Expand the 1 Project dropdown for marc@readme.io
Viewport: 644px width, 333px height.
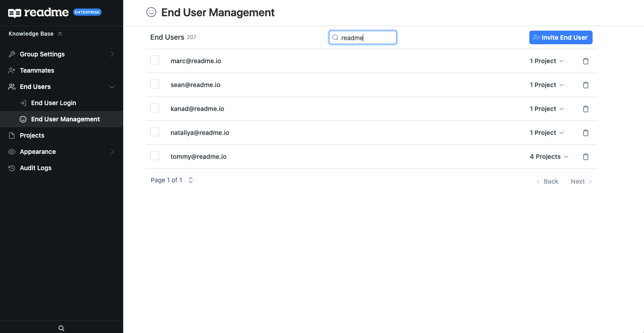[547, 61]
